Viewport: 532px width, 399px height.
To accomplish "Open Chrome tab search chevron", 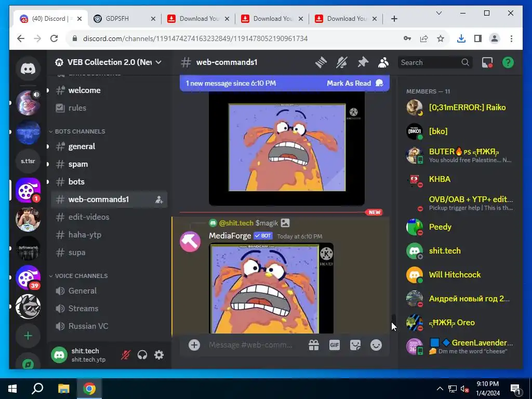I will click(438, 13).
